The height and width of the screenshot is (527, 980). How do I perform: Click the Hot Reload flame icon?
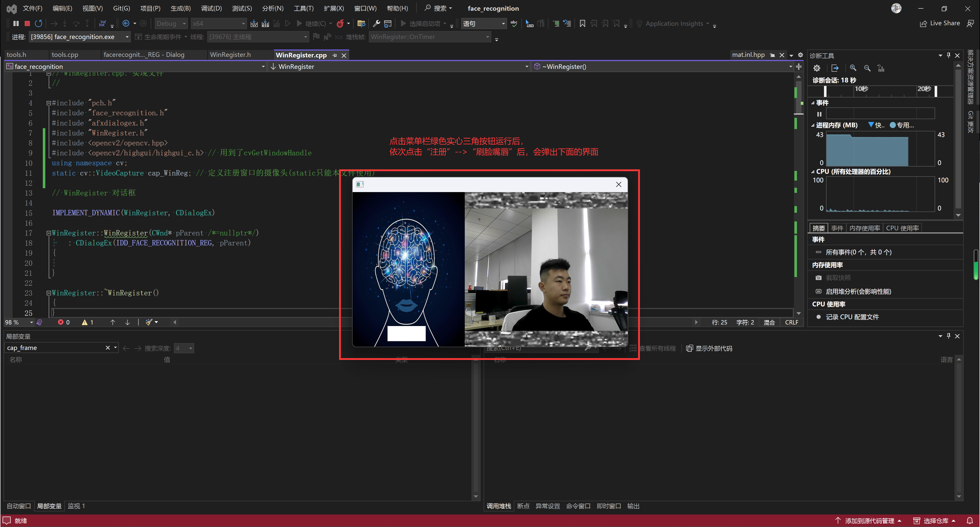(340, 24)
